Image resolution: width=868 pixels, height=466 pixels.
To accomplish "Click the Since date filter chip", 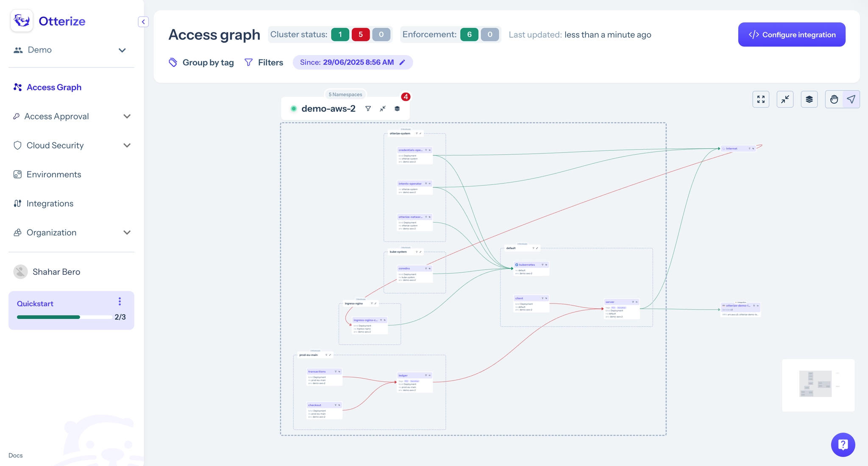I will pyautogui.click(x=353, y=62).
